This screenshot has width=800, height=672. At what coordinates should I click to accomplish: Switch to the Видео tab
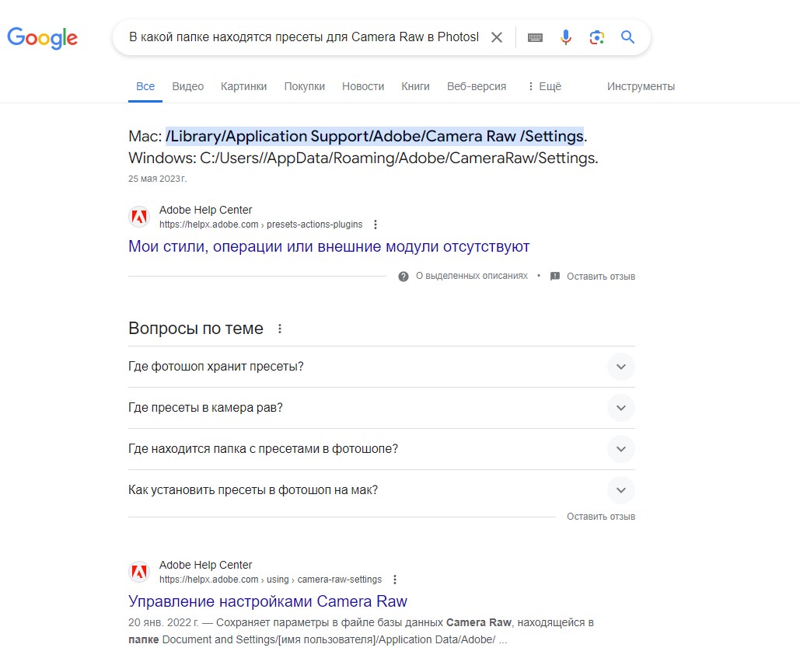188,86
